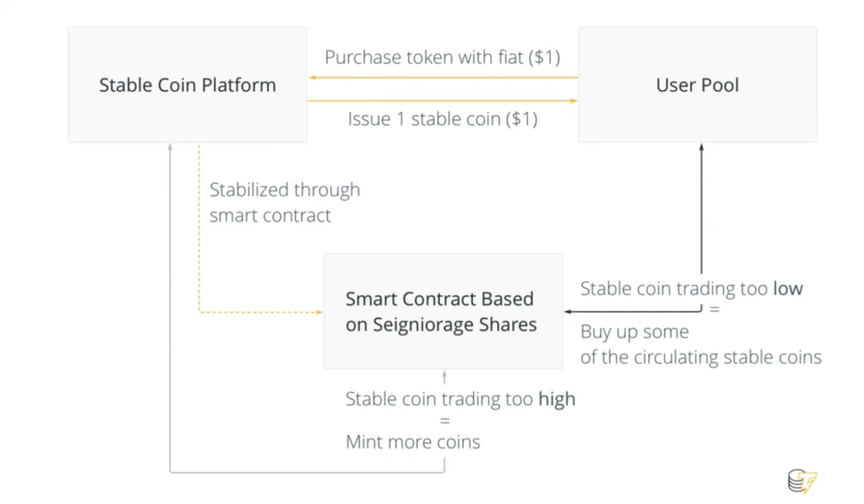The width and height of the screenshot is (864, 504).
Task: Click the gray arrowhead beneath Stable Coin Platform
Action: click(171, 147)
